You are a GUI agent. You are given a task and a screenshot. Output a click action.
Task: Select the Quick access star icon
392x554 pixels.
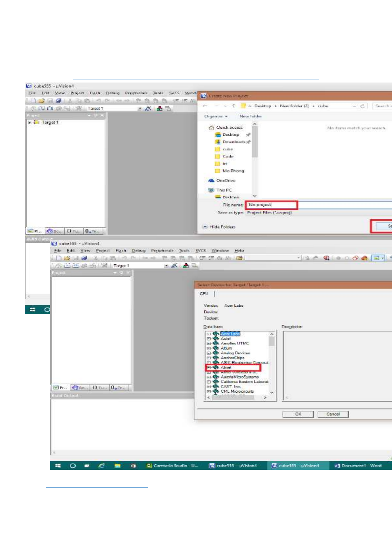[211, 128]
